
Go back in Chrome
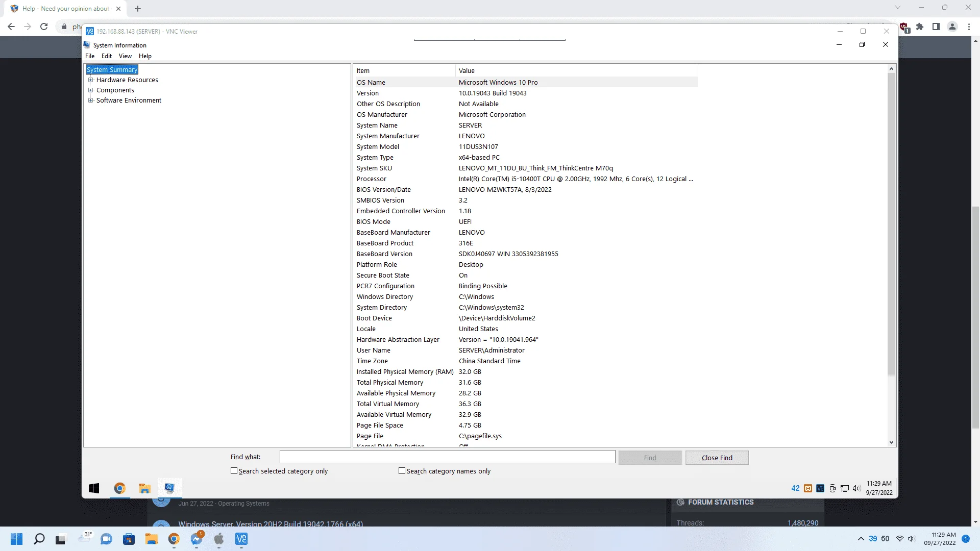(x=11, y=27)
